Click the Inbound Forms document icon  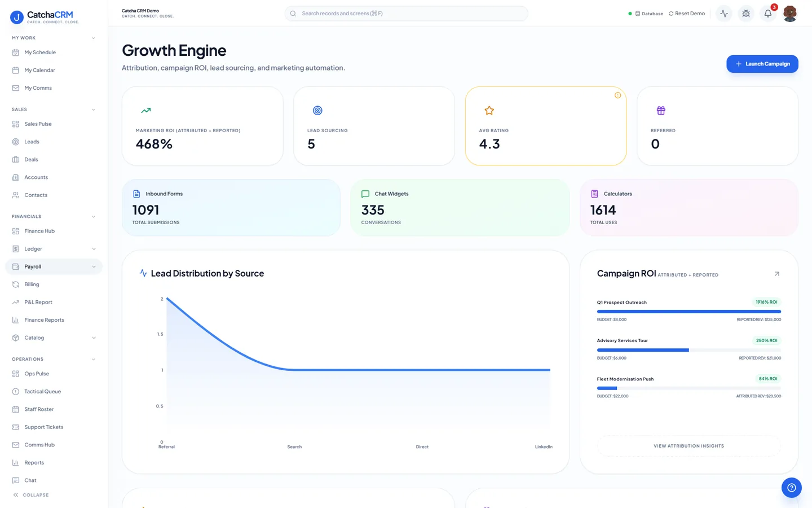coord(136,194)
